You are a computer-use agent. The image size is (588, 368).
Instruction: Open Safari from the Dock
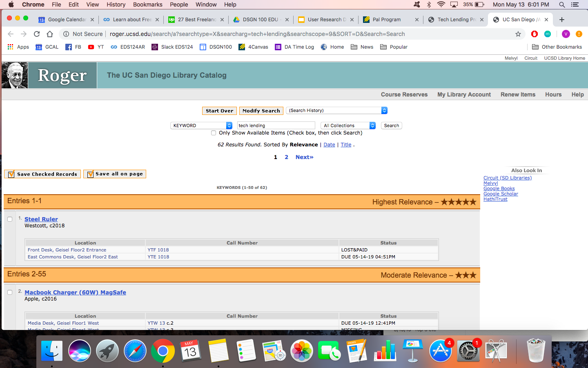click(135, 351)
